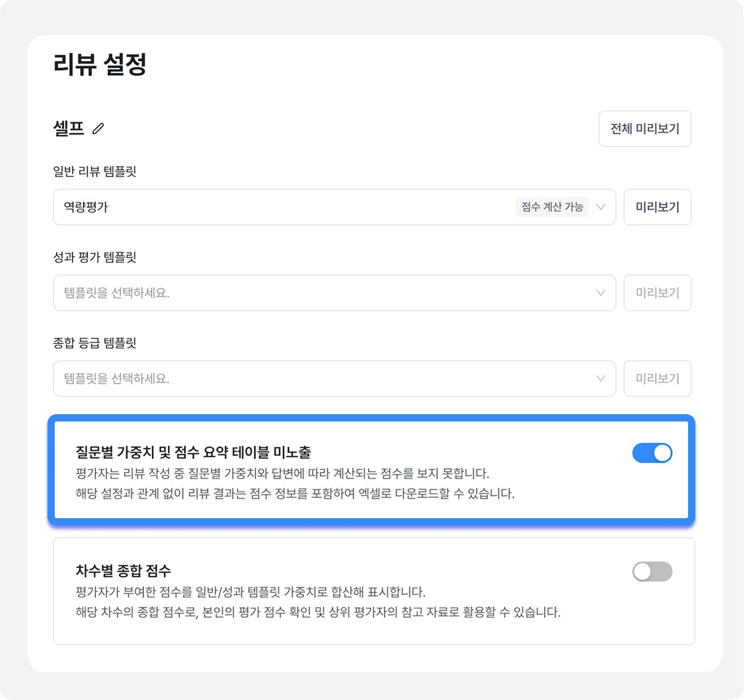
Task: Turn off 질문별 가중치 및 점수 요약 테이블 미노출 toggle
Action: point(652,453)
